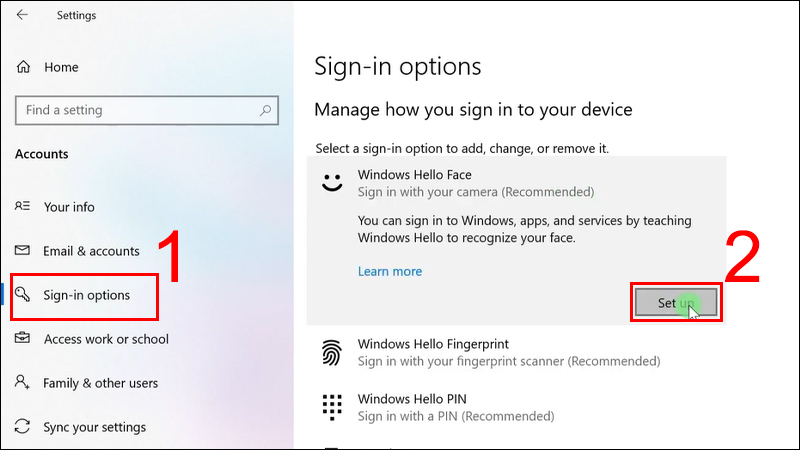Open the Your info page
This screenshot has height=450, width=800.
coord(69,207)
